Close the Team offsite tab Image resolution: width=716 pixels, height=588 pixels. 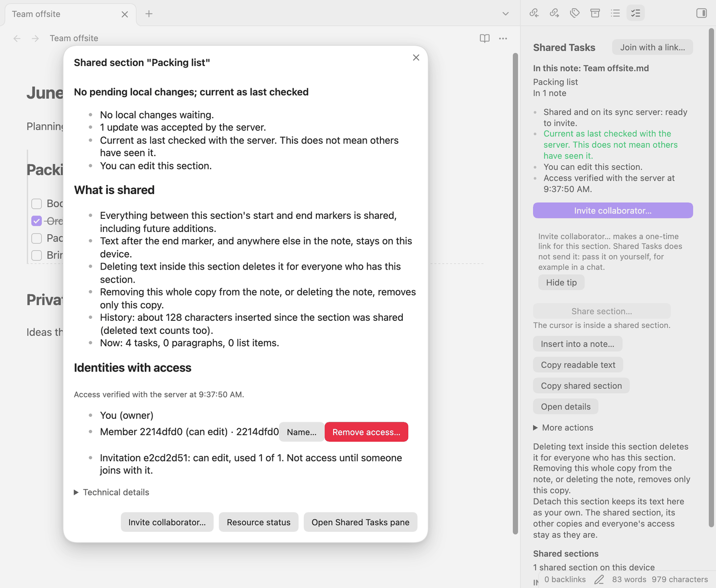[x=125, y=14]
